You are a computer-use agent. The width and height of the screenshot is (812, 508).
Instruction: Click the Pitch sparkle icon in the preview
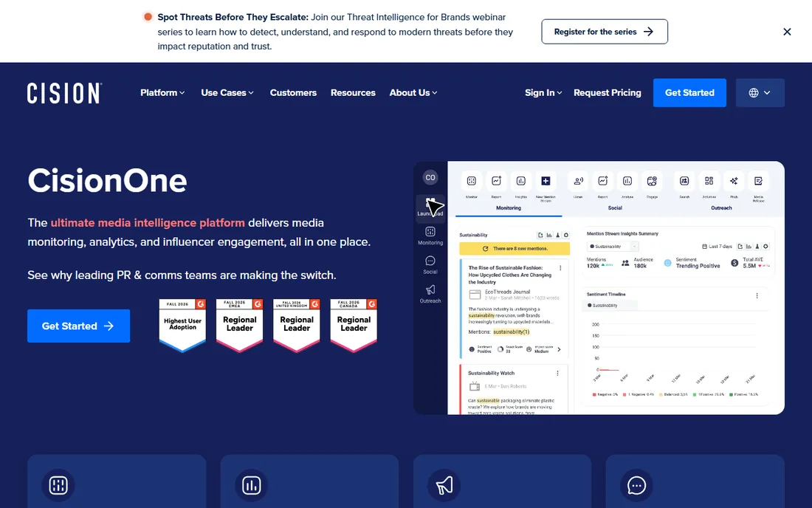(x=734, y=181)
